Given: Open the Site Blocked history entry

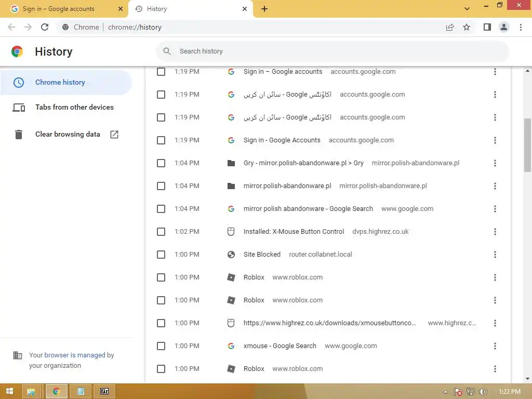Looking at the screenshot, I should (262, 255).
